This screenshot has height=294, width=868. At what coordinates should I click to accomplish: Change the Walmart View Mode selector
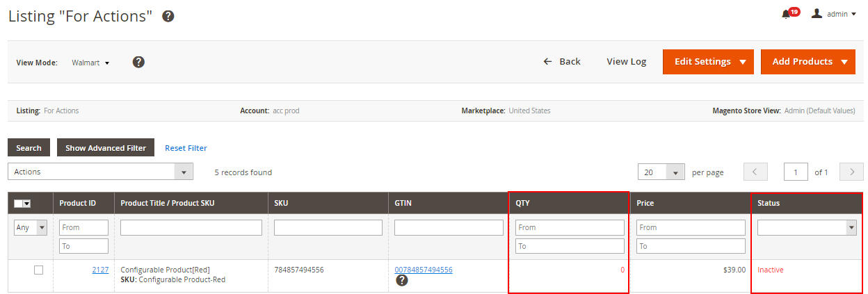[x=91, y=63]
